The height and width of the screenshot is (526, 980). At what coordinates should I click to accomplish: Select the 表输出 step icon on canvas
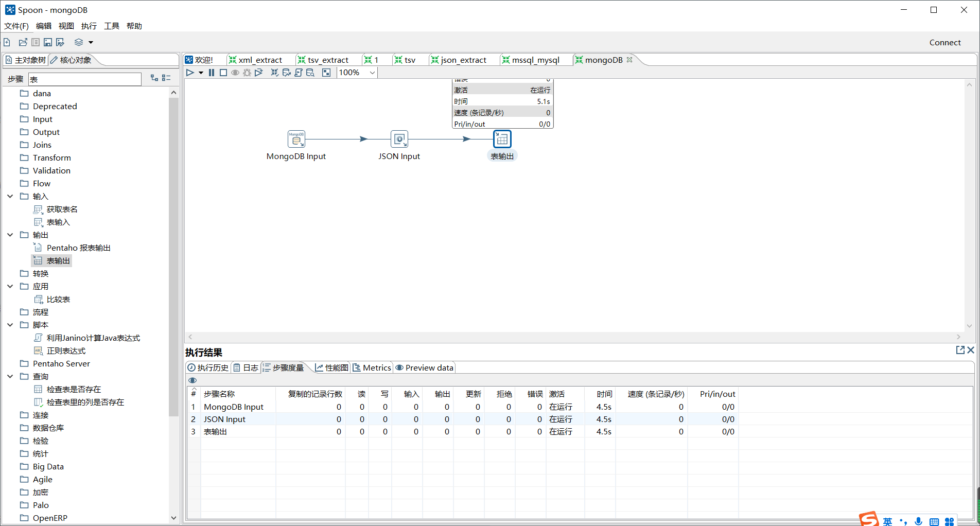tap(502, 139)
